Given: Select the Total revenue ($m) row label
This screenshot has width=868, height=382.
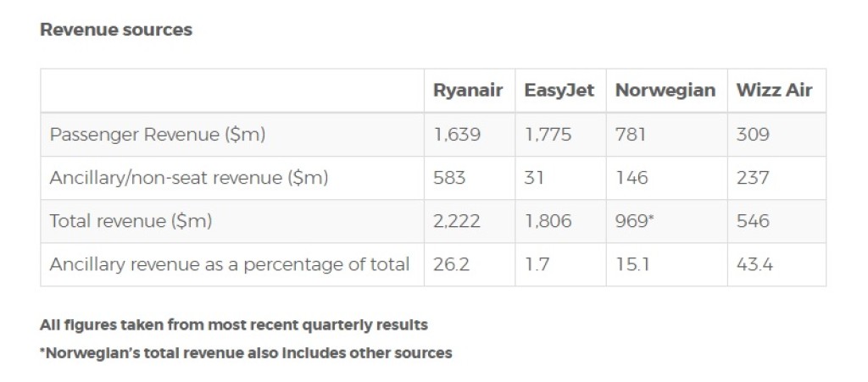Looking at the screenshot, I should (131, 221).
